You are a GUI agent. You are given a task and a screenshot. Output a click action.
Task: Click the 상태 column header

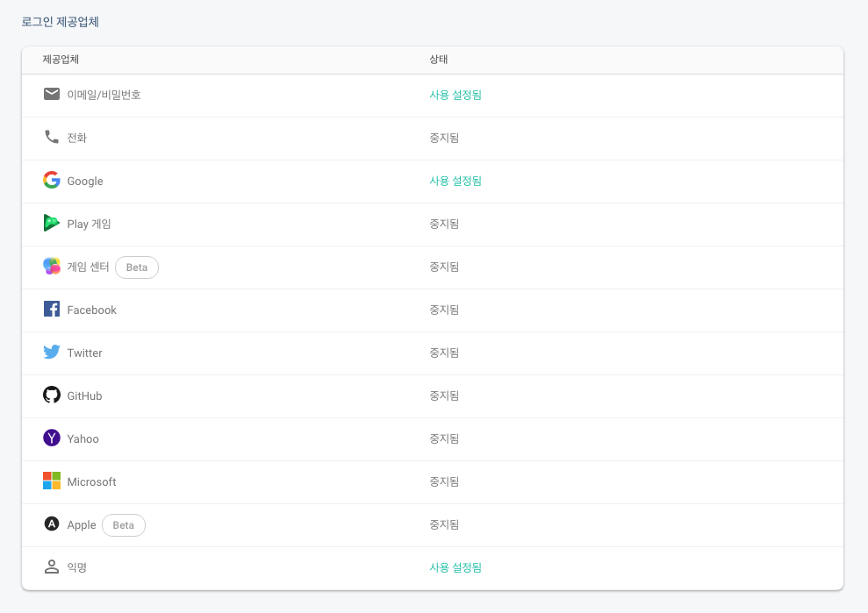coord(439,60)
